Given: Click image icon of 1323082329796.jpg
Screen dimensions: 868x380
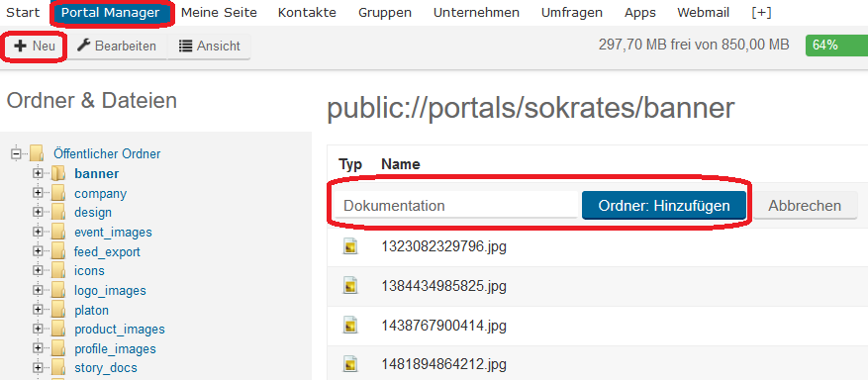Looking at the screenshot, I should 349,246.
